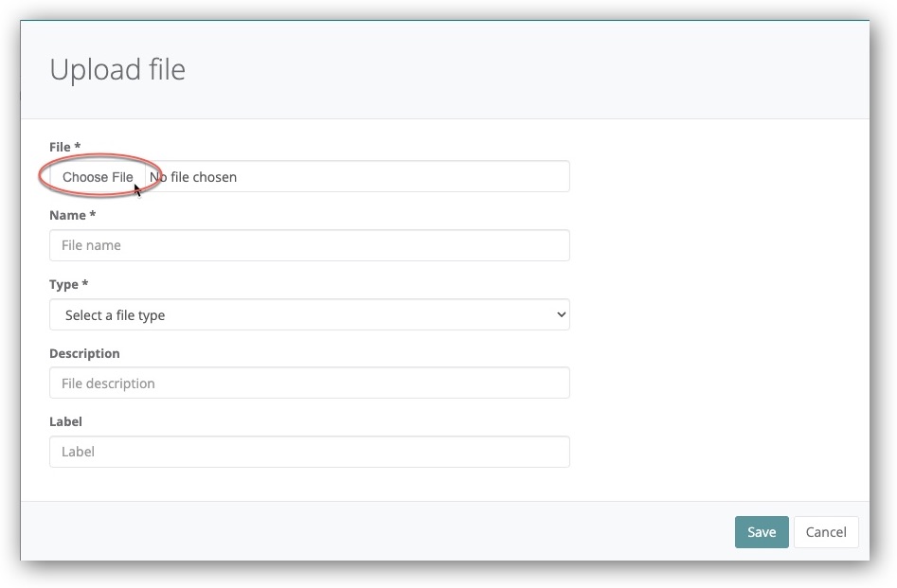Click into the Label text field
Viewport: 897px width, 588px height.
(x=309, y=452)
